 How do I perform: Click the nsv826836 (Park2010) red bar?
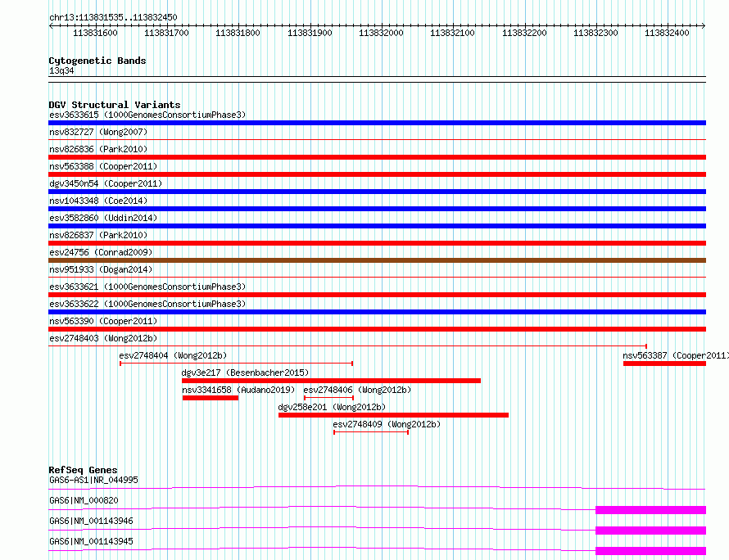[377, 157]
